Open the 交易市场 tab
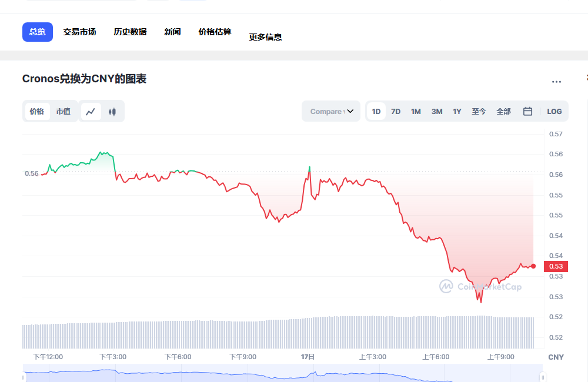The width and height of the screenshot is (588, 382). [79, 32]
